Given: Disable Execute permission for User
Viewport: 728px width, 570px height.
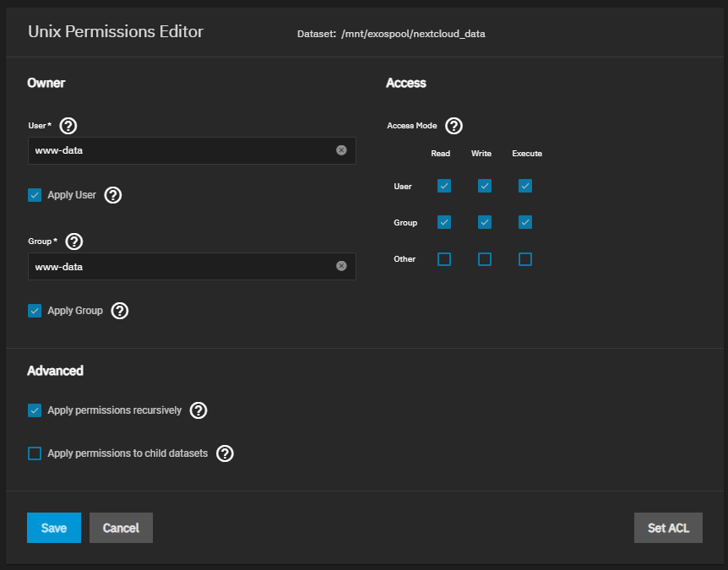Looking at the screenshot, I should point(525,186).
